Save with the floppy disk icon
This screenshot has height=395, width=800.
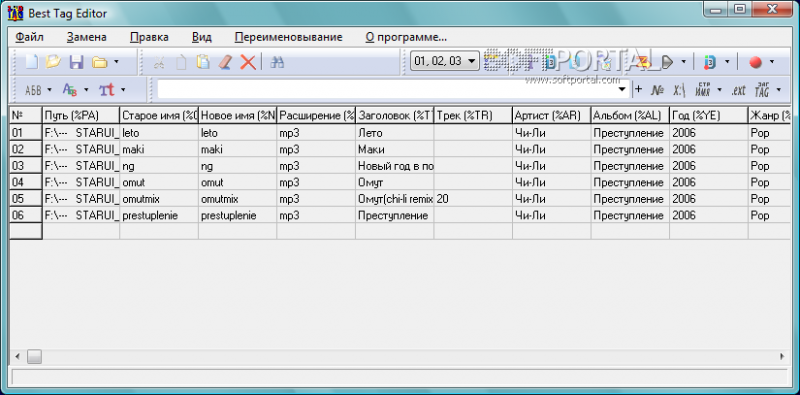pos(77,62)
